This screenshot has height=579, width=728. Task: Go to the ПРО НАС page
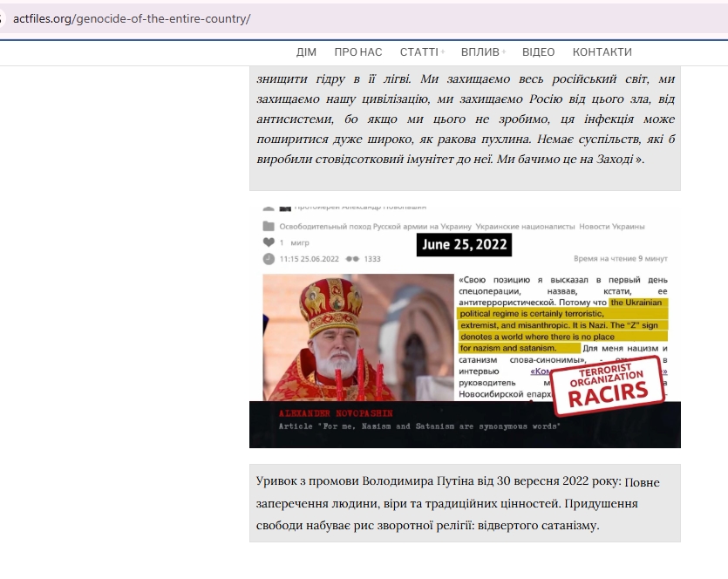click(x=357, y=52)
